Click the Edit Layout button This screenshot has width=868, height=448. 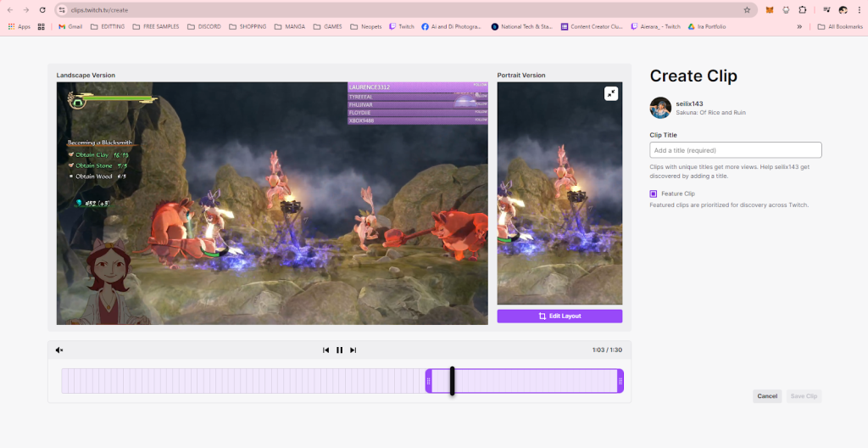[x=559, y=316]
